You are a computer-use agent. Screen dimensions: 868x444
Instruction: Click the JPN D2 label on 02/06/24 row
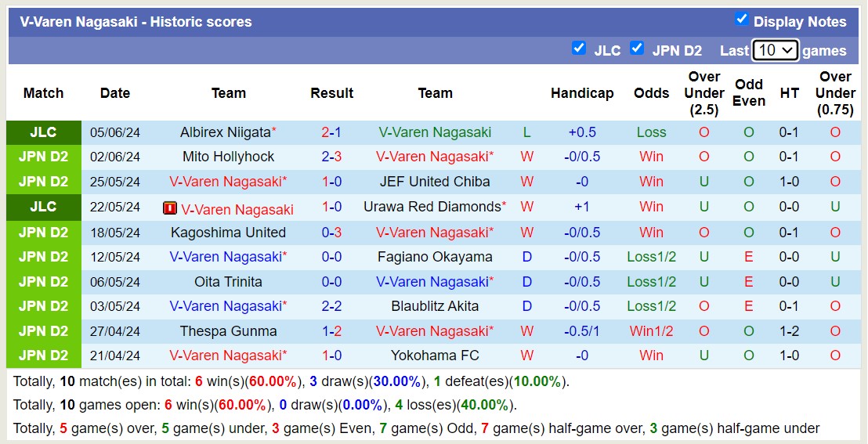coord(44,157)
